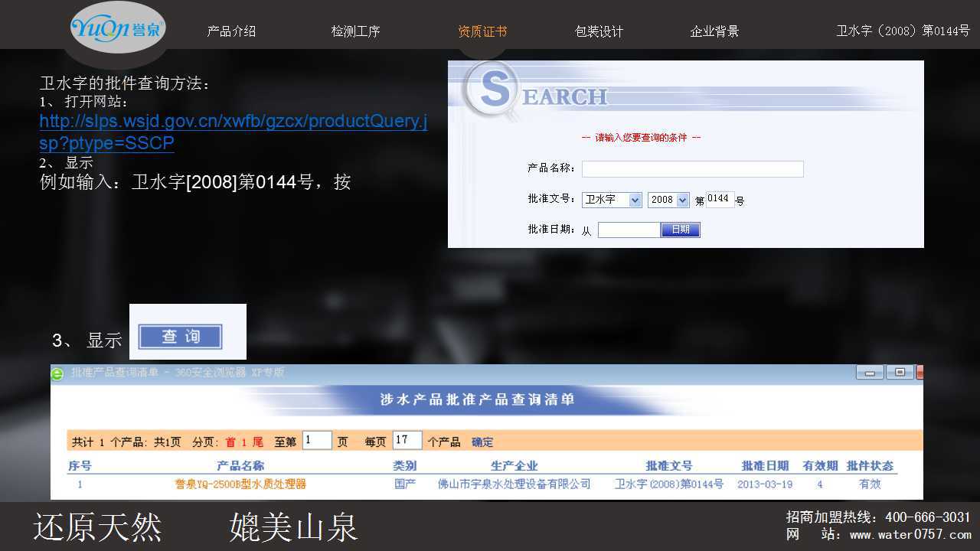The image size is (980, 551).
Task: Click the 涉水产品批准产品查询清单 banner title
Action: (477, 399)
